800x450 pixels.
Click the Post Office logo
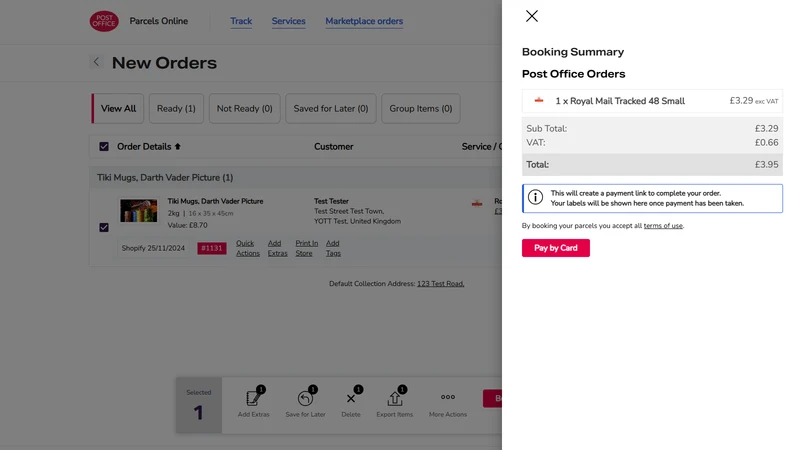104,21
